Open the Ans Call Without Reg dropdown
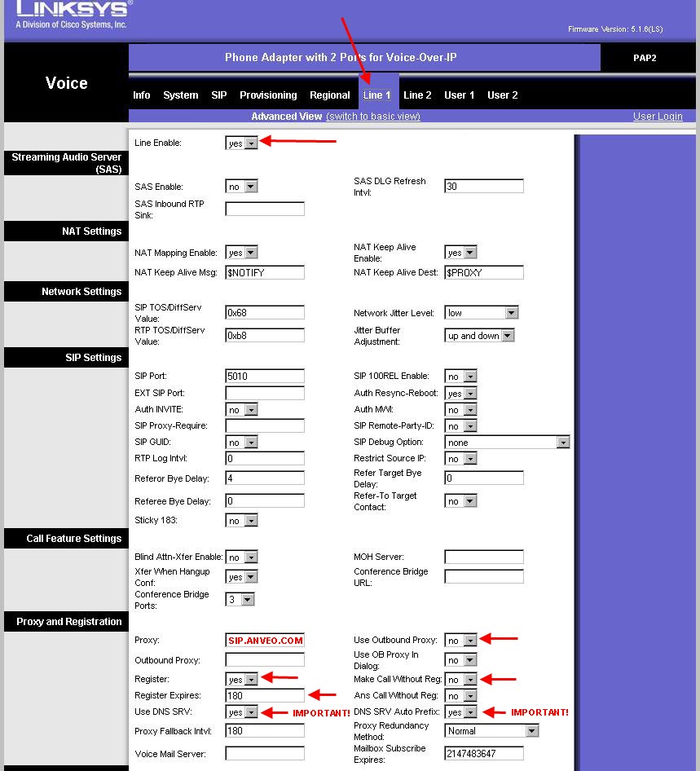This screenshot has height=771, width=700. click(460, 696)
